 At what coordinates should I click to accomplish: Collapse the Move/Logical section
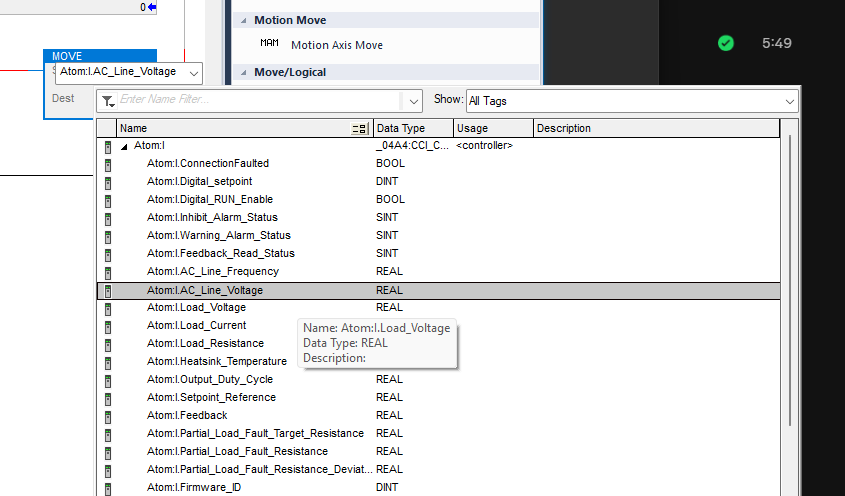243,72
